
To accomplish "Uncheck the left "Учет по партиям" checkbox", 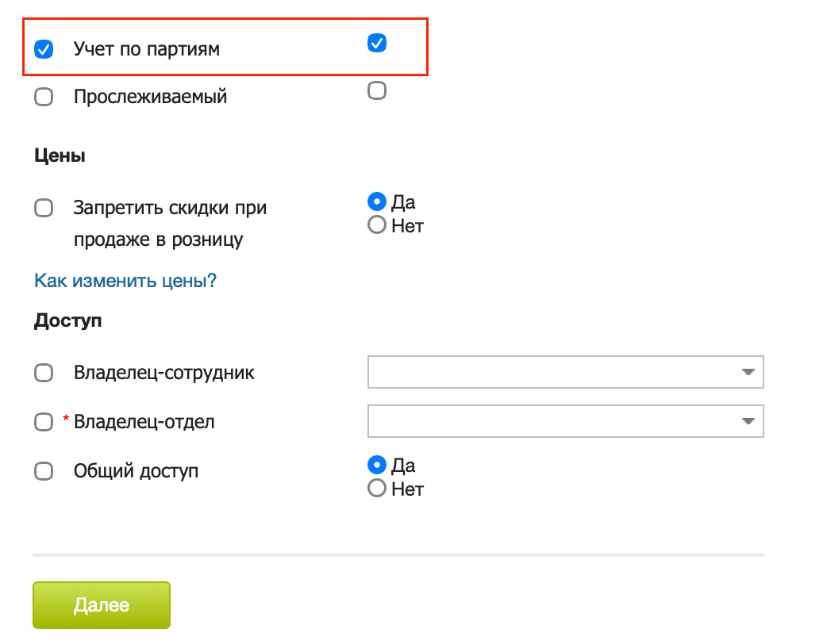I will pos(44,48).
